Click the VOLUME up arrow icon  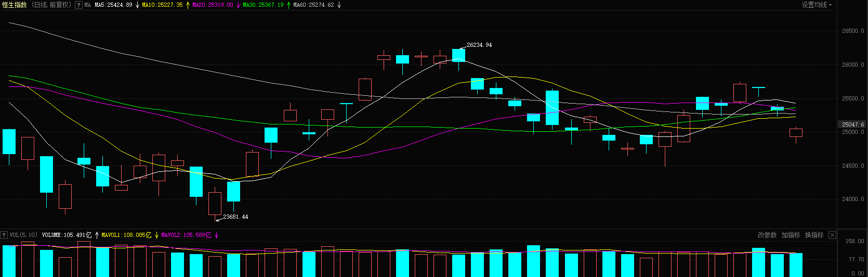(x=97, y=235)
